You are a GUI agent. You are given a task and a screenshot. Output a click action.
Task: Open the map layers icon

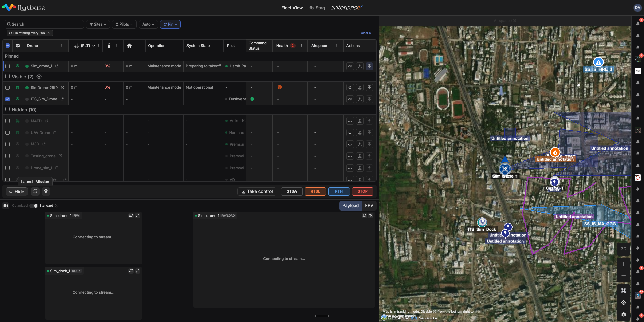[623, 314]
